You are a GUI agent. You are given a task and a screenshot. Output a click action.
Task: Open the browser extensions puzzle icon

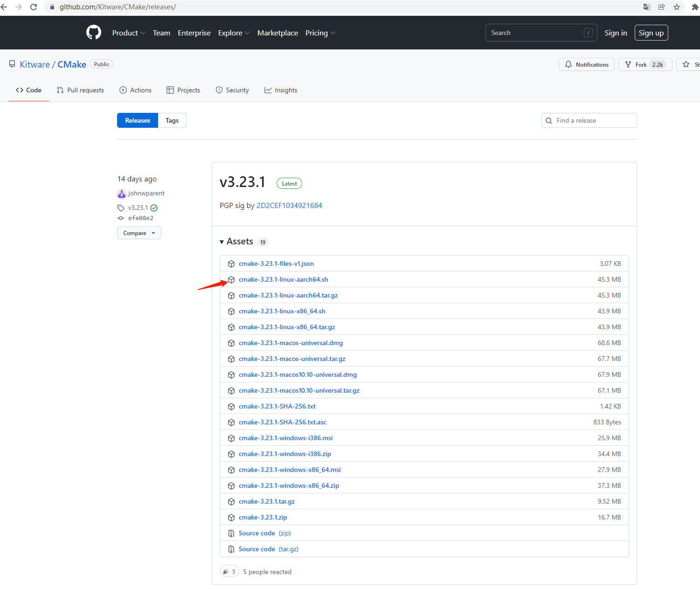coord(695,7)
